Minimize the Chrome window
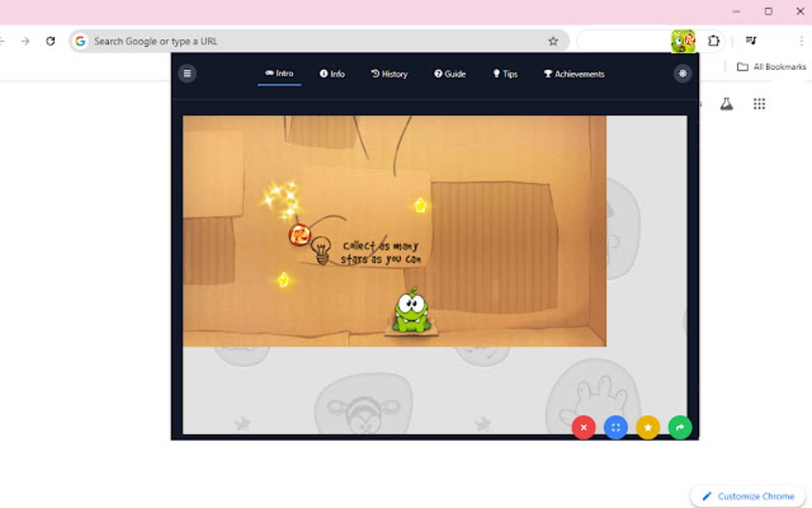The height and width of the screenshot is (508, 812). (736, 11)
